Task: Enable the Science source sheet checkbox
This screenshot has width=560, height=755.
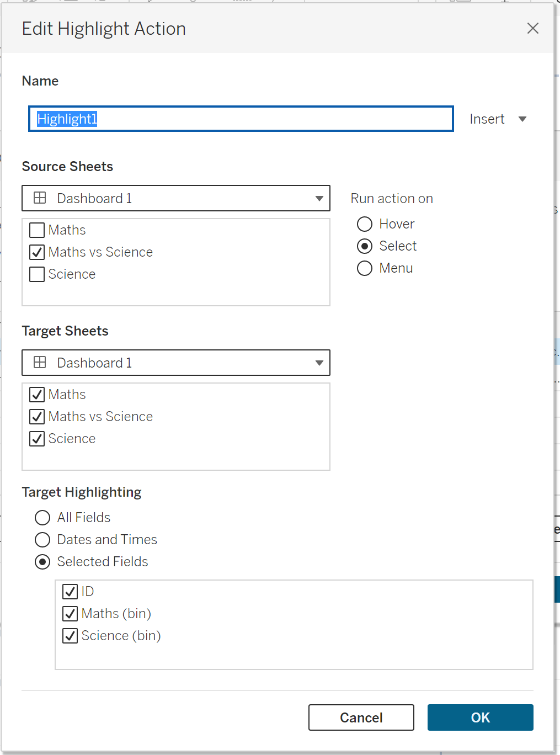Action: pyautogui.click(x=37, y=274)
